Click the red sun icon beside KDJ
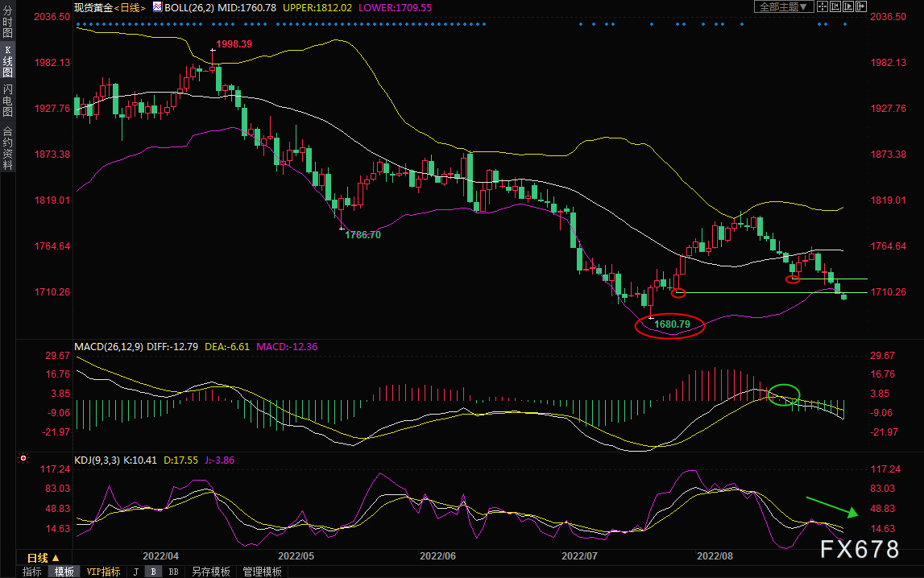Screen dimensions: 924x578 [x=23, y=458]
